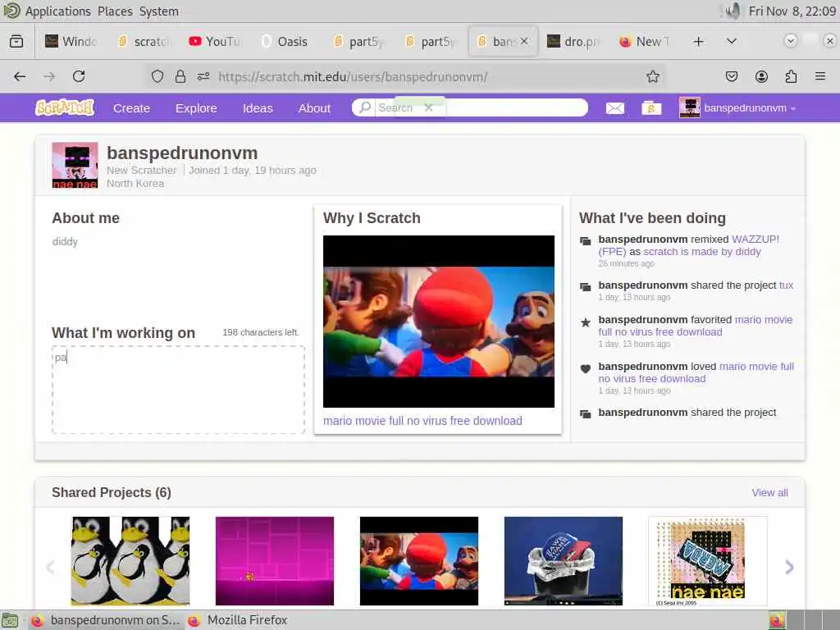
Task: Close the active banspedrunonvm tab
Action: [524, 41]
